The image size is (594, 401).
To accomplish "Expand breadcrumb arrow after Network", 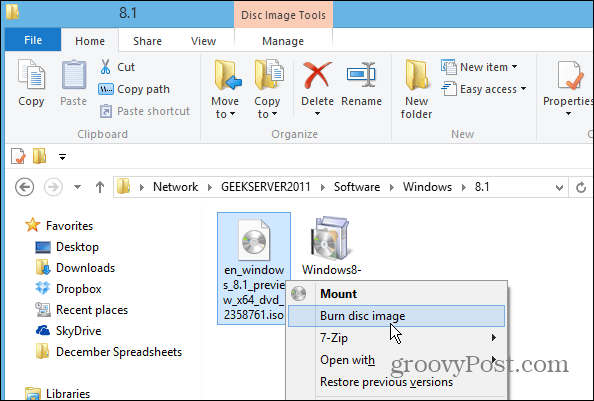I will (209, 187).
